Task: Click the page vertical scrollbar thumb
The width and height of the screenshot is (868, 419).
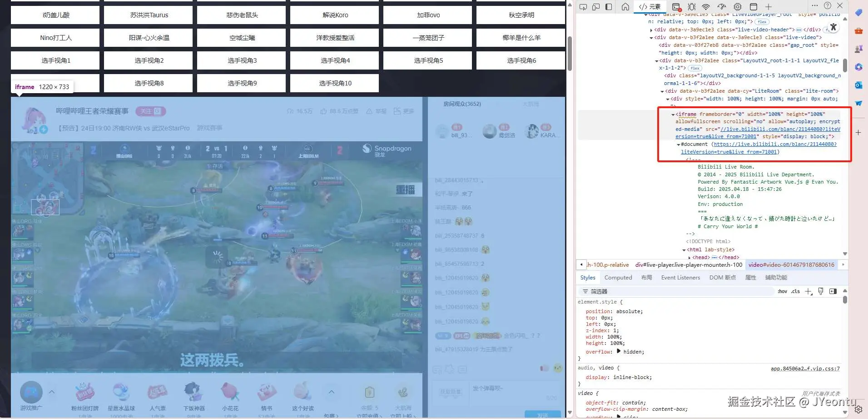Action: (x=570, y=53)
